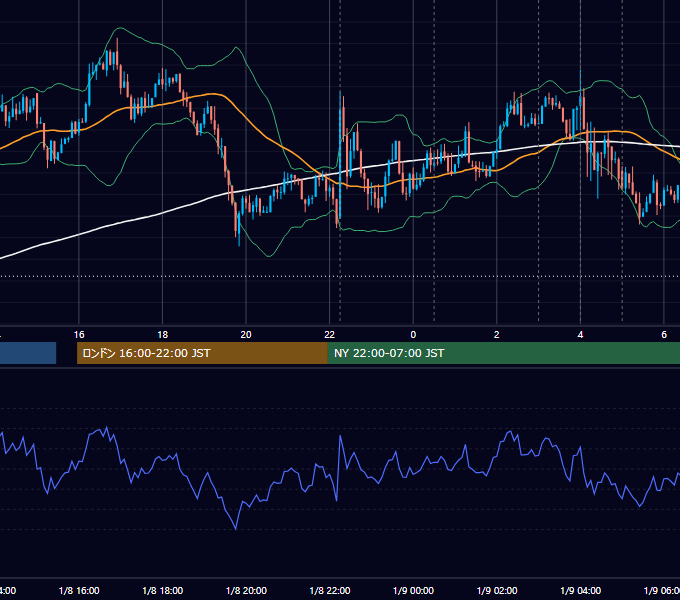The image size is (680, 600).
Task: Click the 1/8 22:00 time axis label
Action: [330, 590]
